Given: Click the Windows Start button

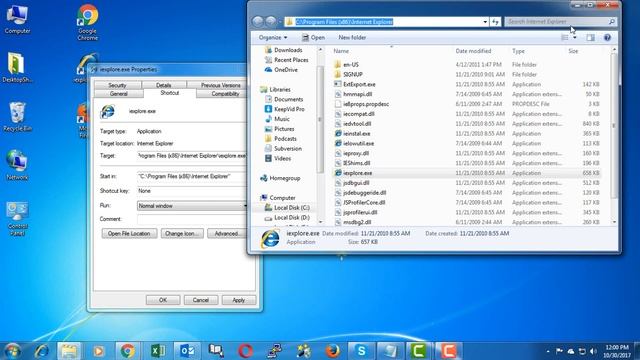Looking at the screenshot, I should [12, 351].
